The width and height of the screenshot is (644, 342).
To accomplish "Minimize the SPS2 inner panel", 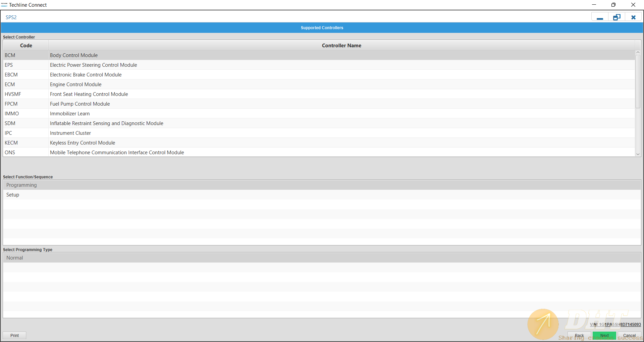I will (600, 17).
